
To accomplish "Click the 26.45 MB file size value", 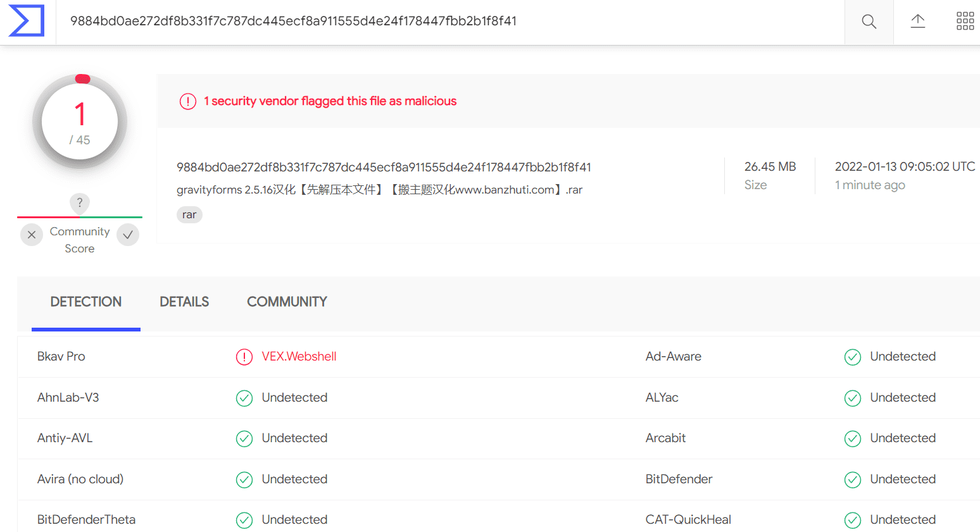I will (x=770, y=166).
